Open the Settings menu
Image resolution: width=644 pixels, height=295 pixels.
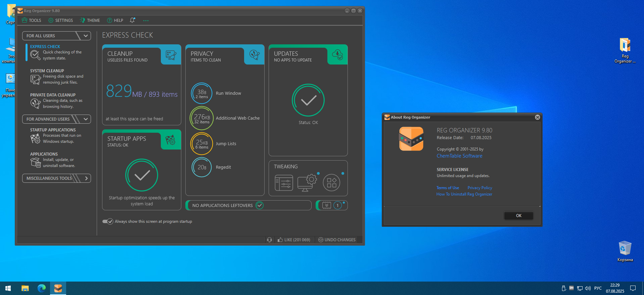point(60,20)
